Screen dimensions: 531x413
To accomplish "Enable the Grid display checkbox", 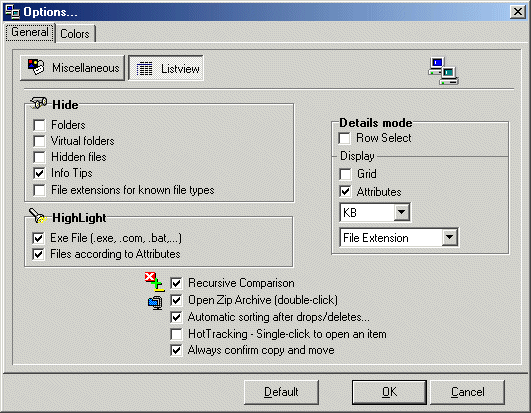I will coord(345,174).
